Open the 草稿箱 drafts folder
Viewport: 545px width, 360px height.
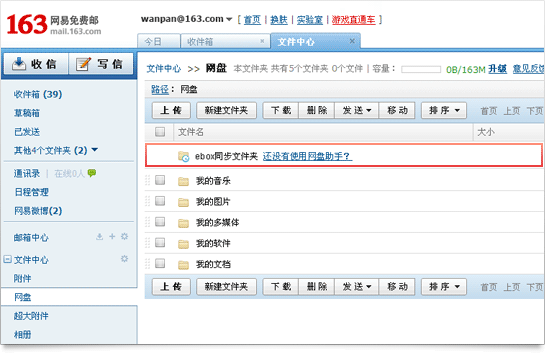[27, 113]
